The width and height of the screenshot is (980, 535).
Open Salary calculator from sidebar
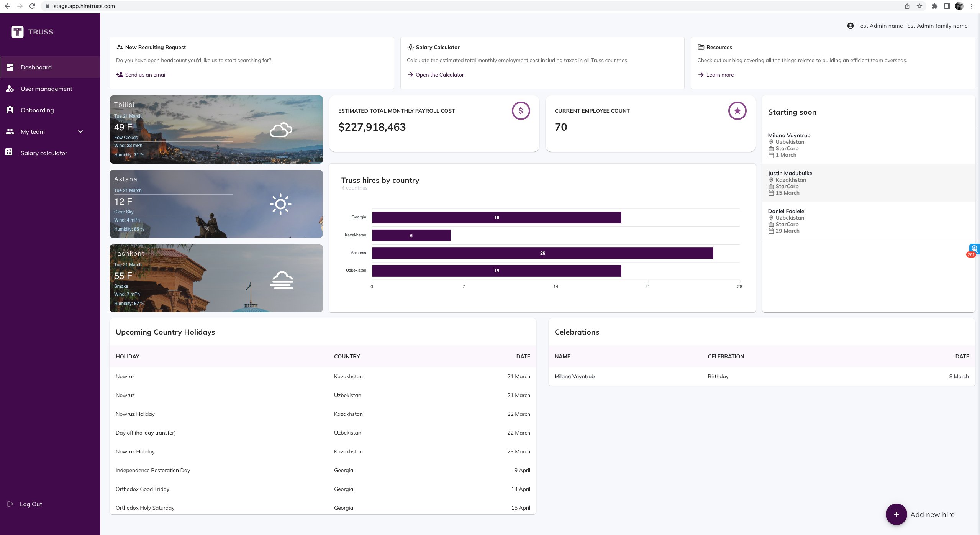[x=44, y=153]
